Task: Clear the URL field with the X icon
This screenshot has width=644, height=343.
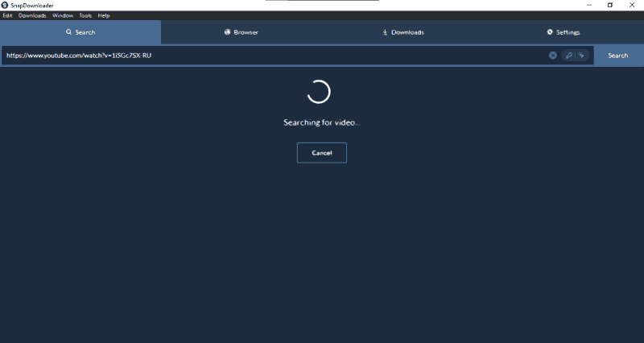Action: (553, 56)
